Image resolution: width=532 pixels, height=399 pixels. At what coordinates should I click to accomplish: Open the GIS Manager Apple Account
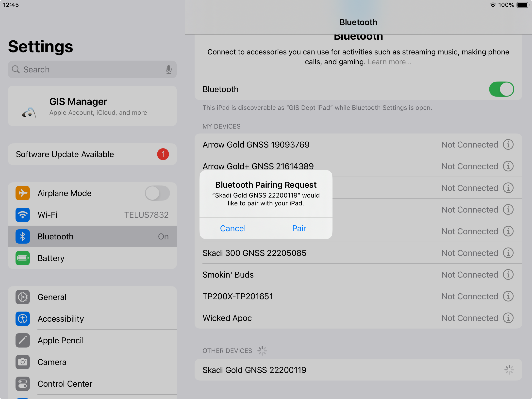[x=92, y=106]
